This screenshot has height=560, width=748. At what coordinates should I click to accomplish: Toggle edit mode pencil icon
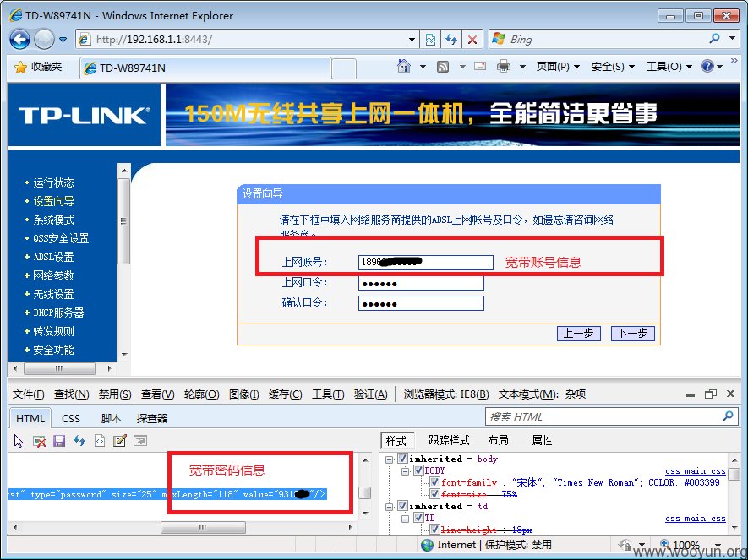[120, 442]
